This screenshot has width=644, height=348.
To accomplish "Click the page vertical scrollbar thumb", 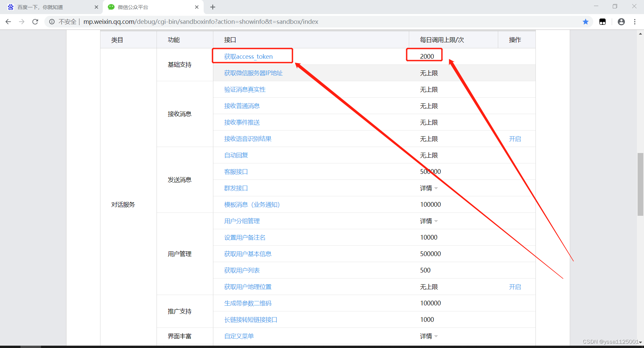I will pyautogui.click(x=640, y=184).
